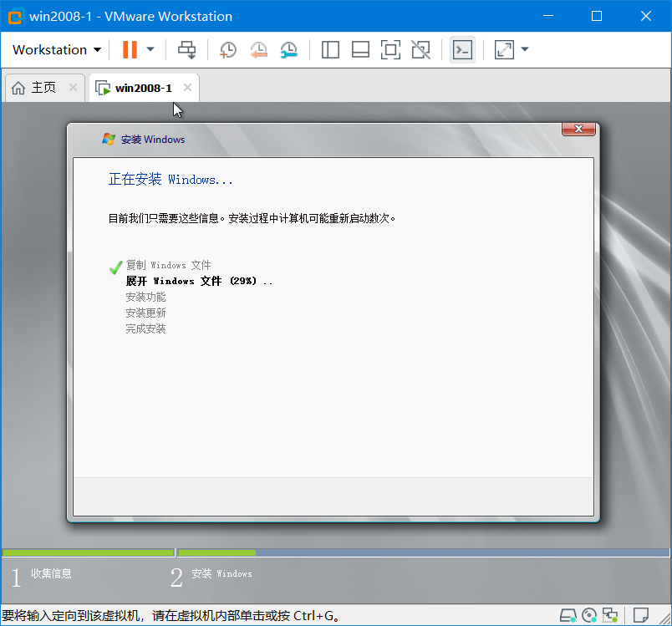The image size is (672, 626).
Task: Maximize the VMware Workstation window
Action: pyautogui.click(x=597, y=16)
